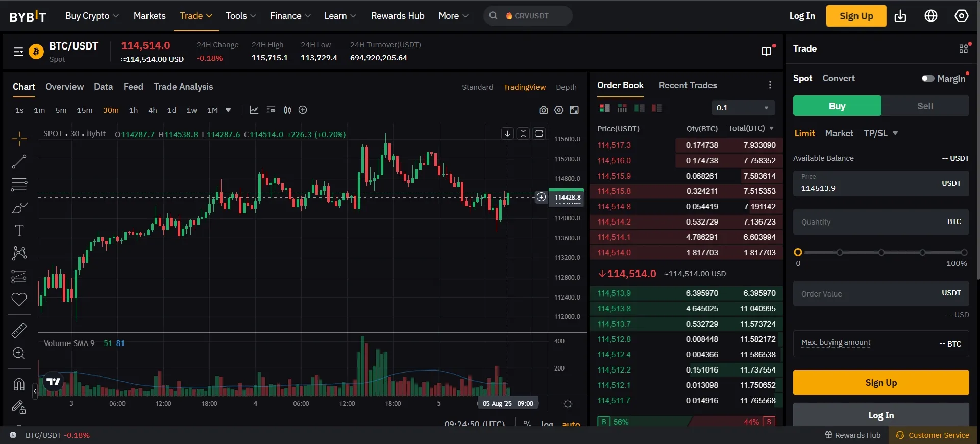
Task: Toggle auto scale on chart
Action: coord(571,424)
